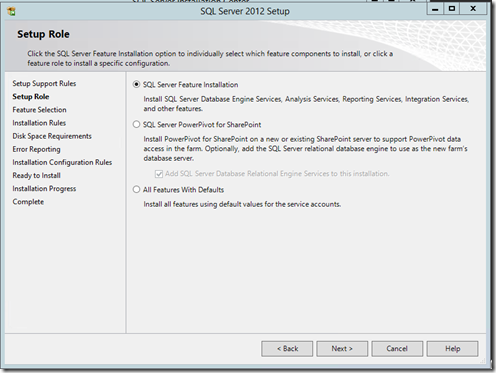Click the 'Install SQL Server Database Engine Services' description
Viewport: 496px width, 373px height.
point(306,104)
